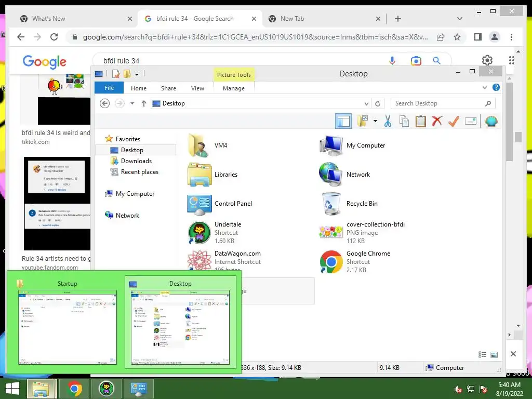Viewport: 532px width, 399px height.
Task: Open the Manage ribbon tab
Action: [x=234, y=88]
